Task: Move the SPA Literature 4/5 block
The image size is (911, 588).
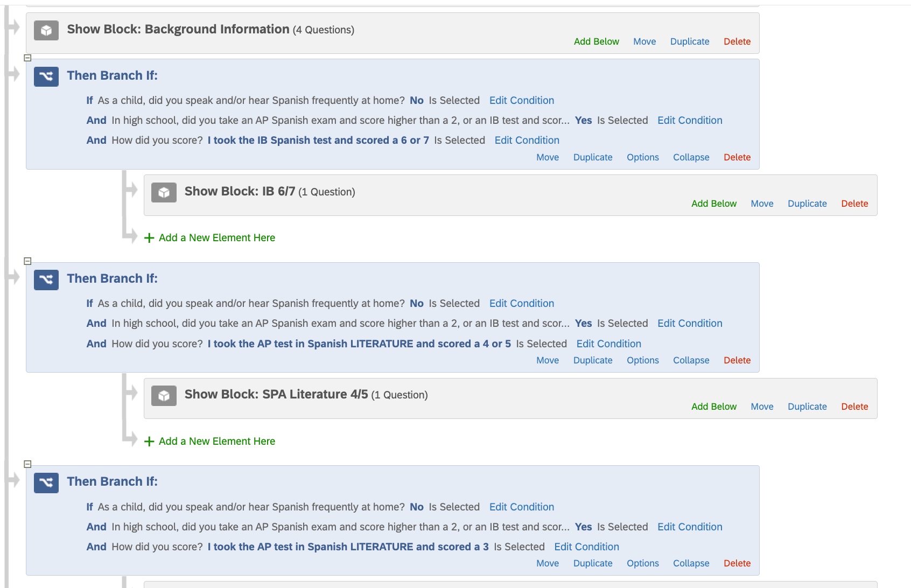Action: click(x=762, y=407)
